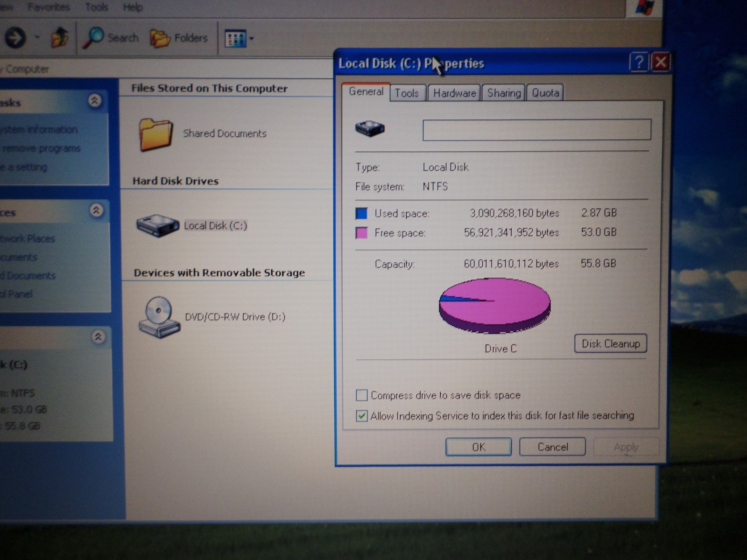This screenshot has height=560, width=747.
Task: Toggle the Folders pane button
Action: (179, 38)
